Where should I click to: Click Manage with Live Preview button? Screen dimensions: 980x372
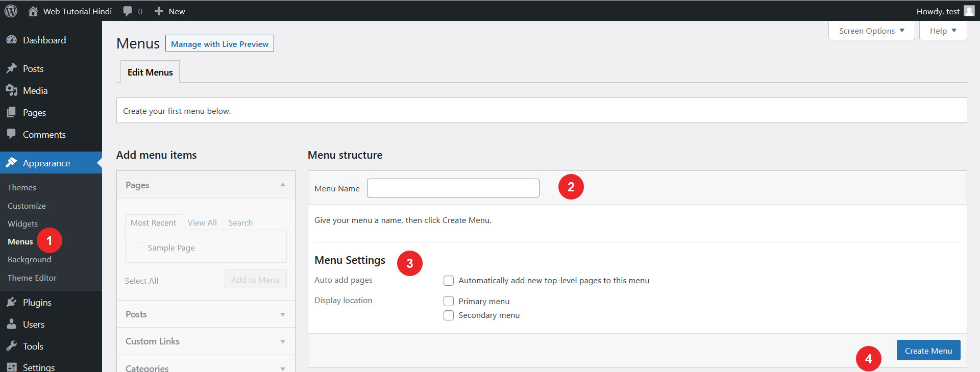219,44
